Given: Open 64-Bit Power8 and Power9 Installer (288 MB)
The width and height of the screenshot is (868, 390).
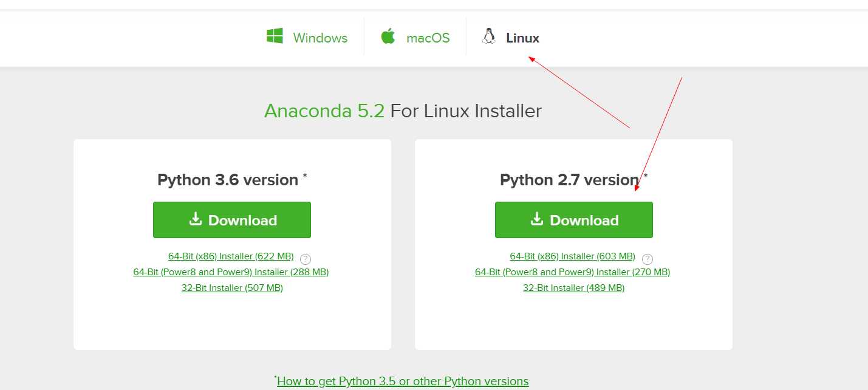Looking at the screenshot, I should (231, 272).
